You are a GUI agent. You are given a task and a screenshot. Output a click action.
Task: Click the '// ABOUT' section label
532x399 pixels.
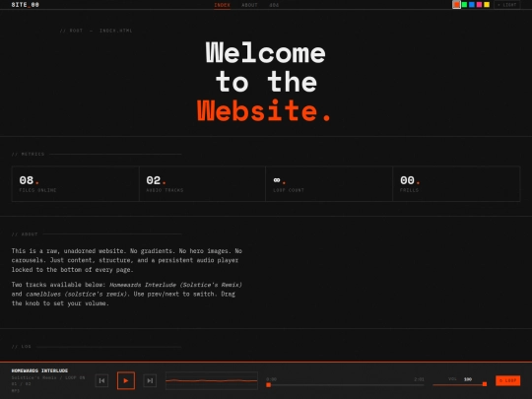pos(25,234)
